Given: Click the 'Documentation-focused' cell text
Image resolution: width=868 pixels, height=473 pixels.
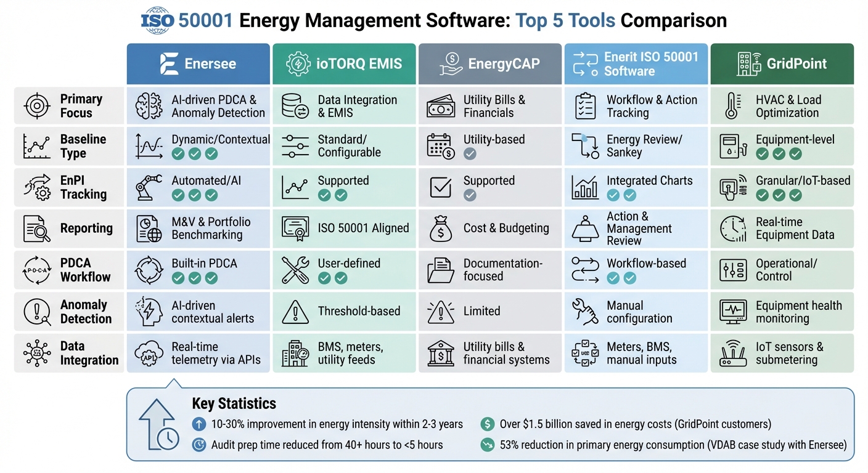Looking at the screenshot, I should click(503, 270).
